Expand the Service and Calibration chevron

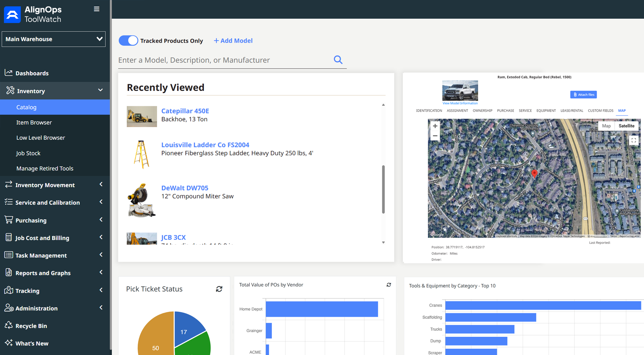click(x=101, y=202)
